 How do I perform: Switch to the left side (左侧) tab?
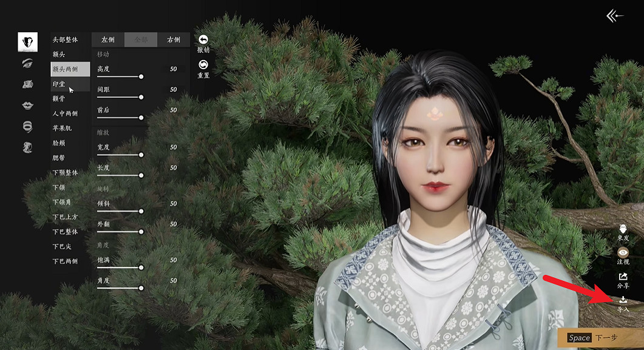(x=108, y=39)
